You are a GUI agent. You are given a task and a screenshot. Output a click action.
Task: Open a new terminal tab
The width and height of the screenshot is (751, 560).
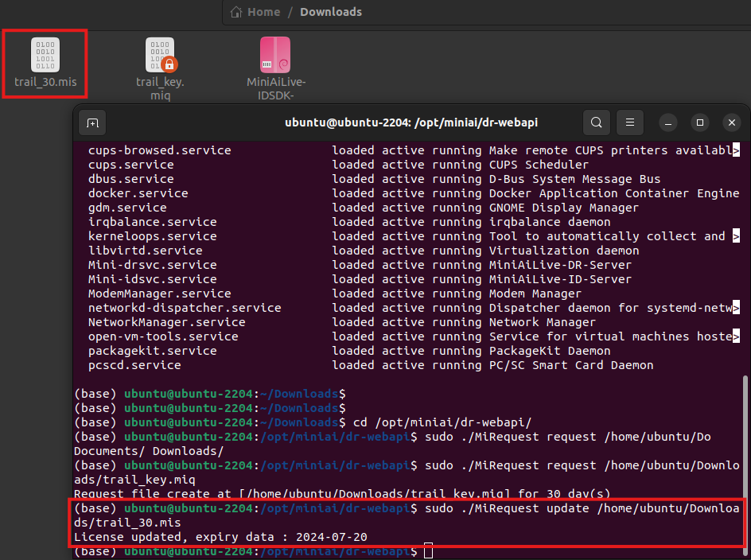93,122
